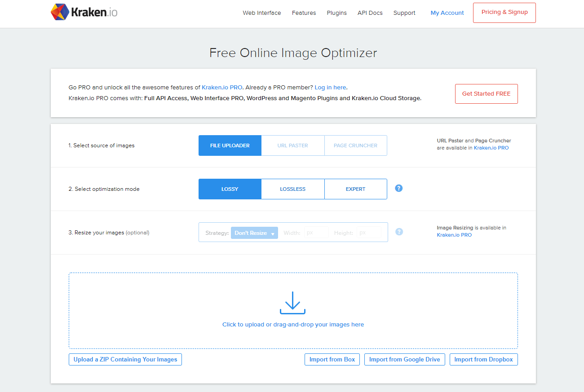
Task: Click the Get Started FREE button
Action: tap(487, 94)
